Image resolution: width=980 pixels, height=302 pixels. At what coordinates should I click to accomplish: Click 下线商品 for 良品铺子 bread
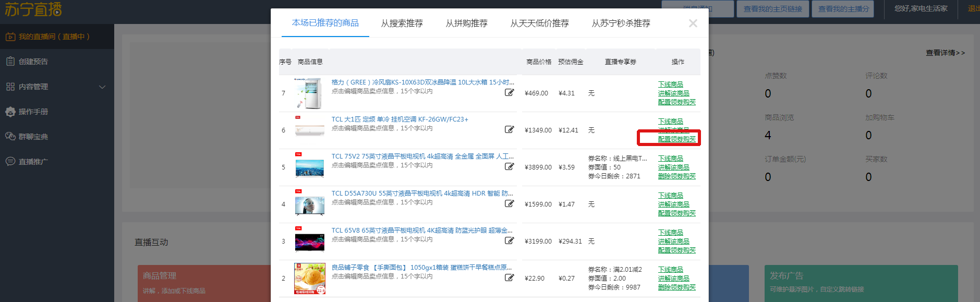tap(671, 270)
